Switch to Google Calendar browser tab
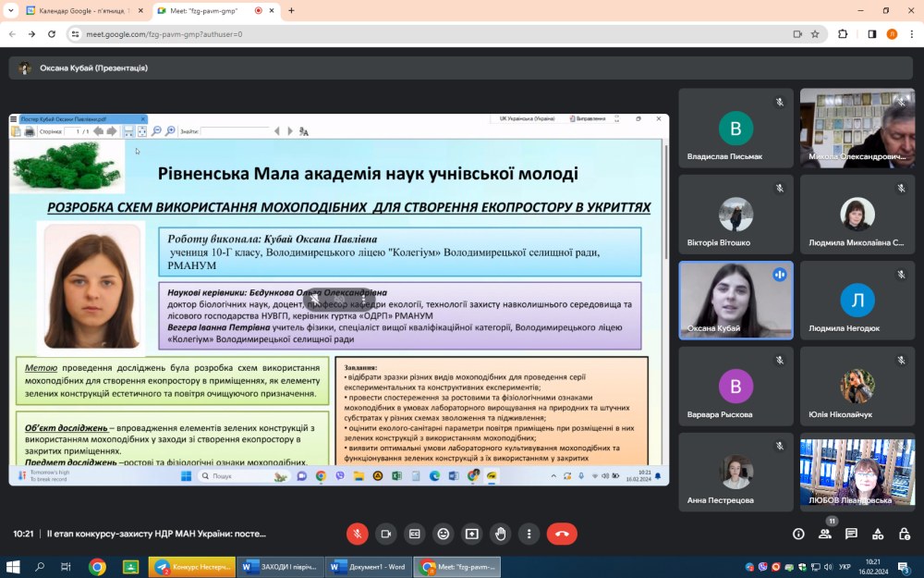The image size is (924, 578). pos(83,11)
